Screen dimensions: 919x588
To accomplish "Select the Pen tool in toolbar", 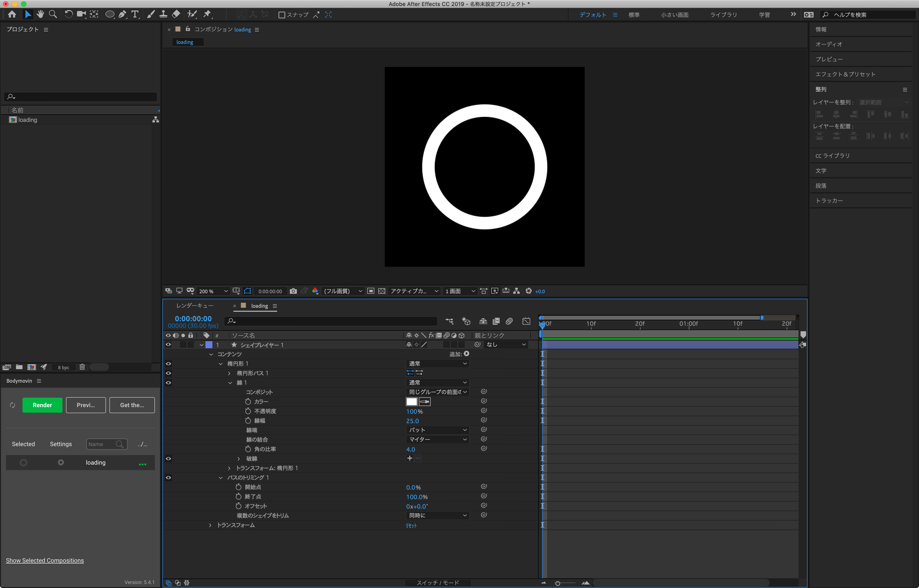I will point(122,14).
